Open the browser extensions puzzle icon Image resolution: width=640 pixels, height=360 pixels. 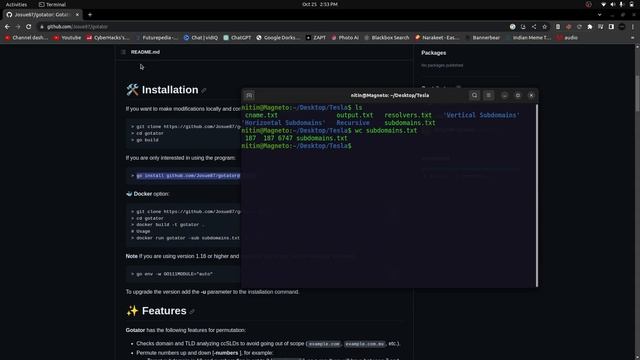coord(590,27)
